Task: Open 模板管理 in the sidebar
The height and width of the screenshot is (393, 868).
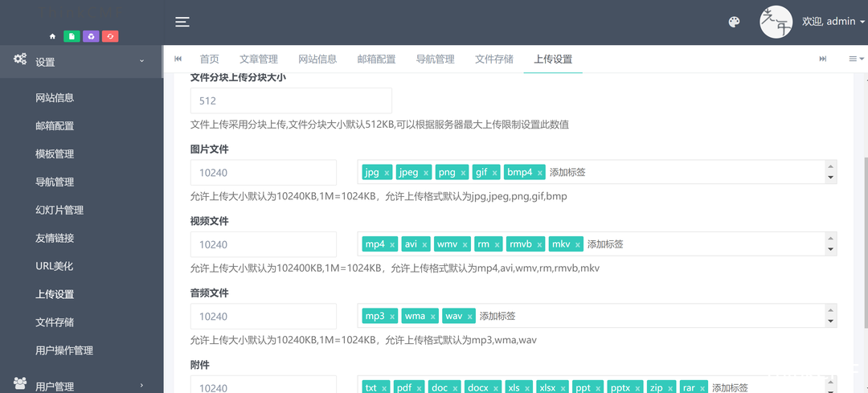Action: click(55, 154)
